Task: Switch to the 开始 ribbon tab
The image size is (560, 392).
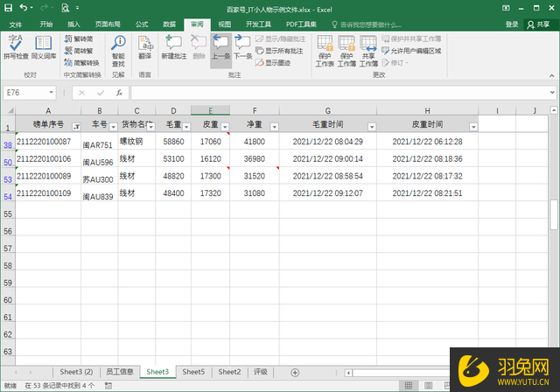Action: (x=46, y=24)
